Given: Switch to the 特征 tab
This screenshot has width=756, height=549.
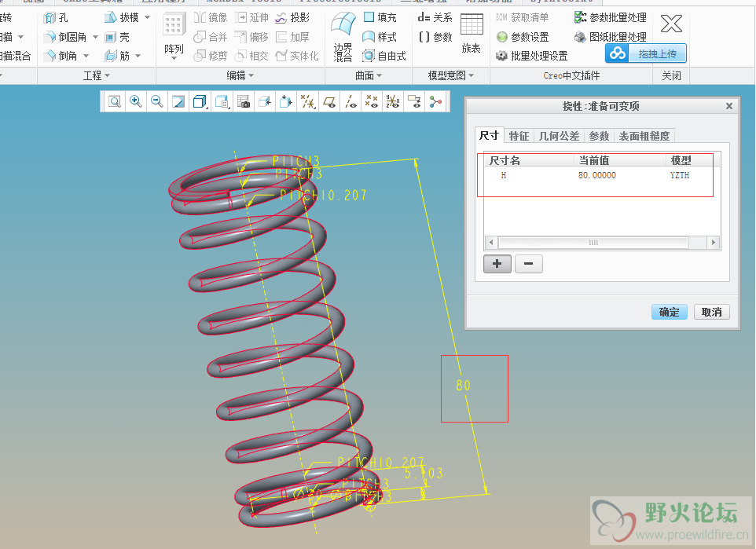Looking at the screenshot, I should click(x=519, y=137).
